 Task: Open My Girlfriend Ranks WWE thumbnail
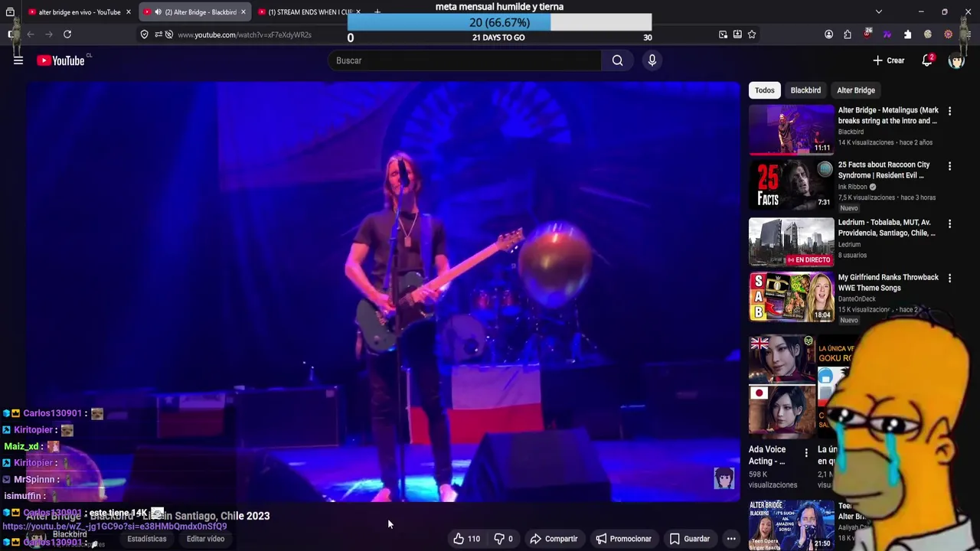[x=791, y=297]
